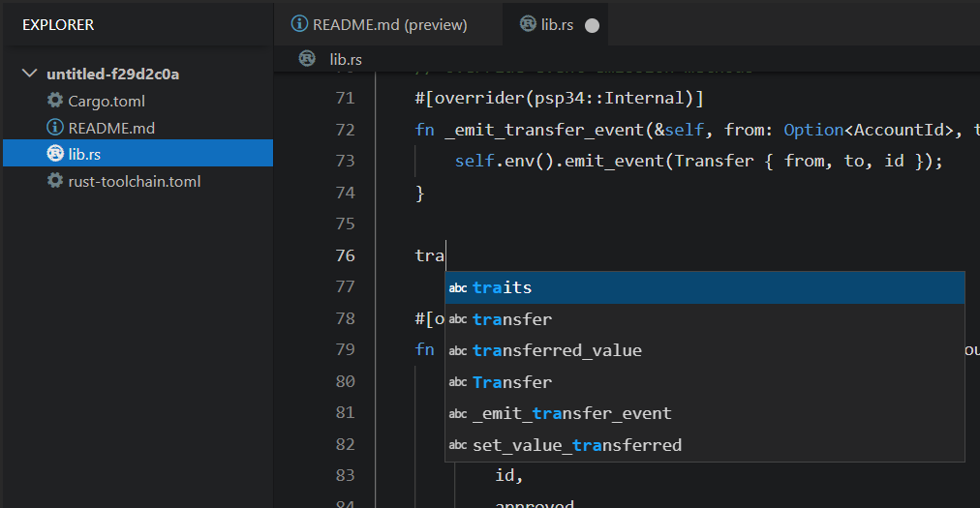This screenshot has width=980, height=508.
Task: Pick transferred_value from the suggestion list
Action: point(557,350)
